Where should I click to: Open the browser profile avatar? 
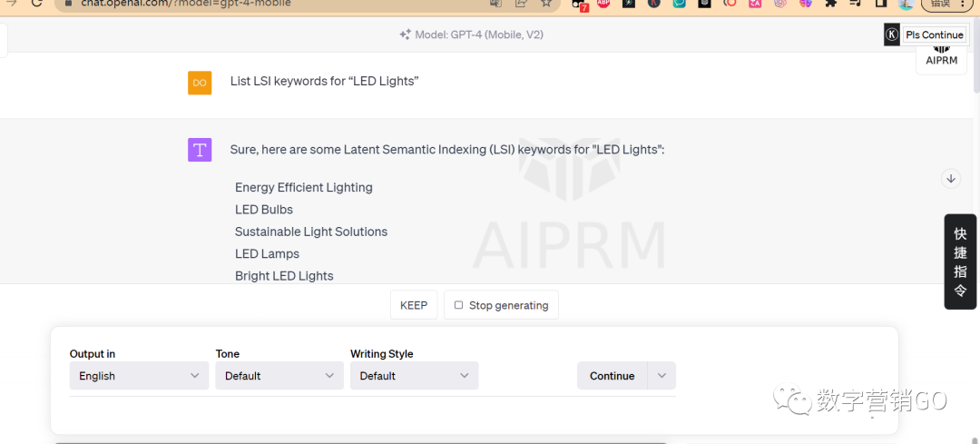click(x=906, y=4)
